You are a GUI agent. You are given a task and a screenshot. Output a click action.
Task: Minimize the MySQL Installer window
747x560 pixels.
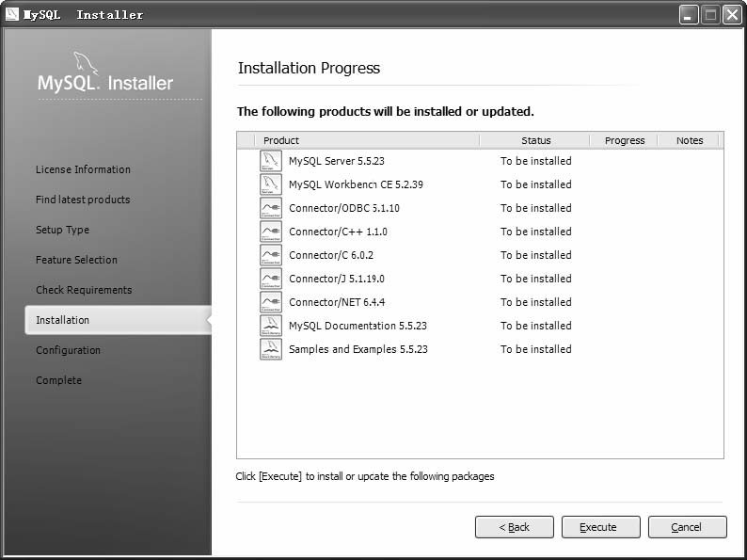tap(689, 15)
